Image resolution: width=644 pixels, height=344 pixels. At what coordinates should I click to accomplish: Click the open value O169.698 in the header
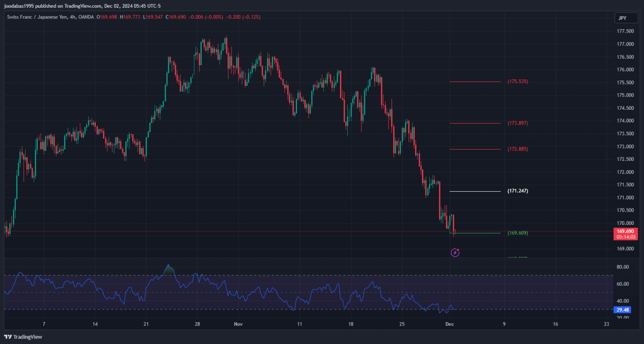(107, 17)
